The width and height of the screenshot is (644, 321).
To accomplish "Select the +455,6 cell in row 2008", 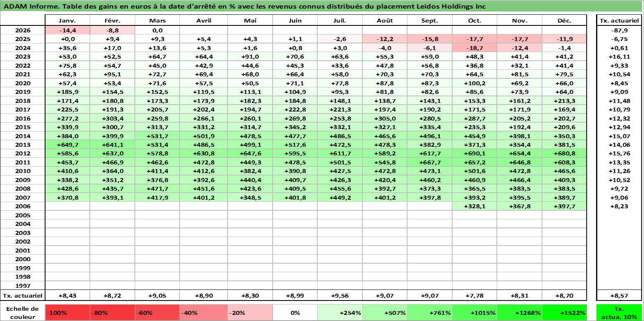I will pos(339,189).
